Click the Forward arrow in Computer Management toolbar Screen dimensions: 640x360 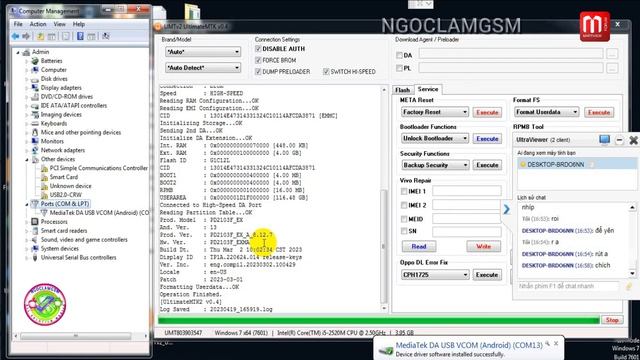[x=26, y=36]
